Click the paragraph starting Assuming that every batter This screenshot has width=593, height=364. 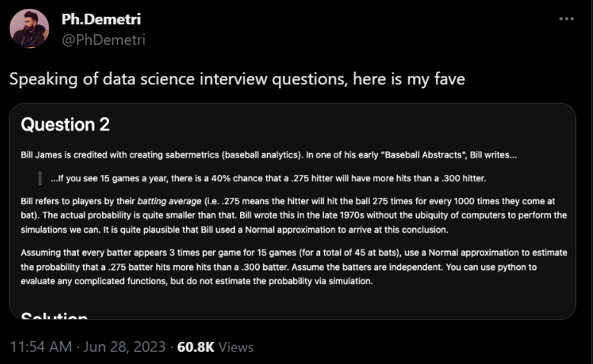click(294, 267)
